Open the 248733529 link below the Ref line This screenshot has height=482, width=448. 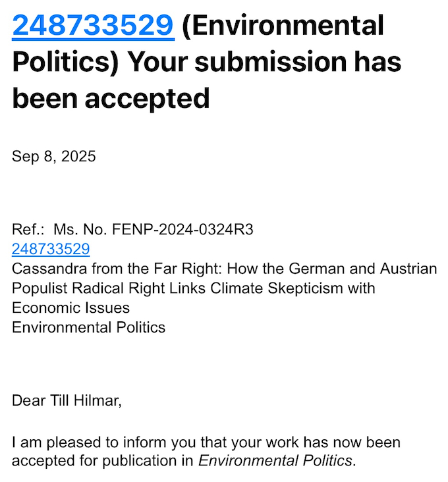click(51, 250)
